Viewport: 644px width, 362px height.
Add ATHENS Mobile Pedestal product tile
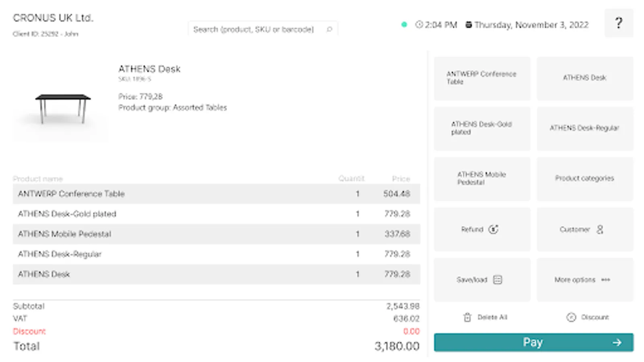click(482, 179)
